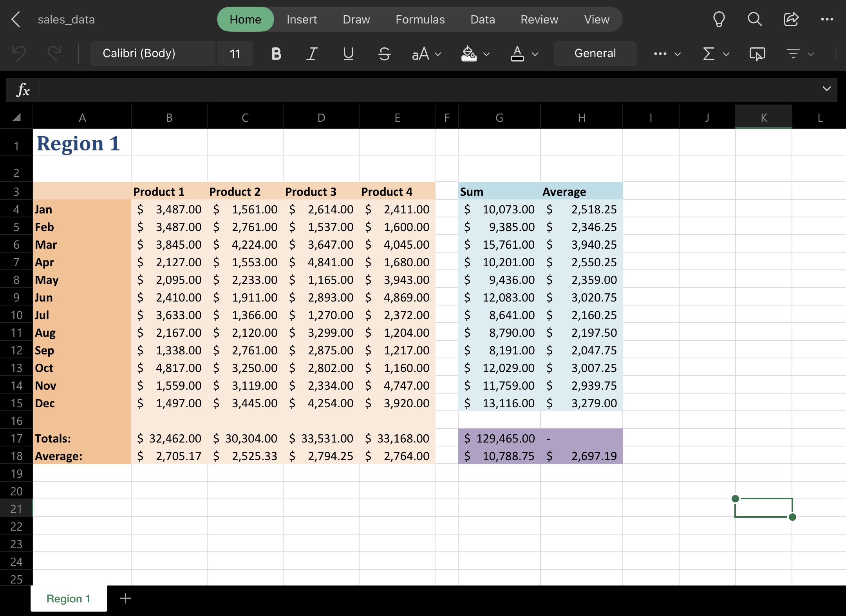Image resolution: width=846 pixels, height=616 pixels.
Task: Apply strikethrough formatting
Action: click(384, 54)
